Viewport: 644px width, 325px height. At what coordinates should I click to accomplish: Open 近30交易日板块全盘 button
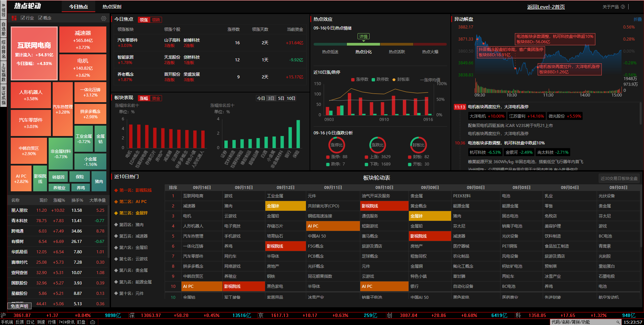point(619,178)
